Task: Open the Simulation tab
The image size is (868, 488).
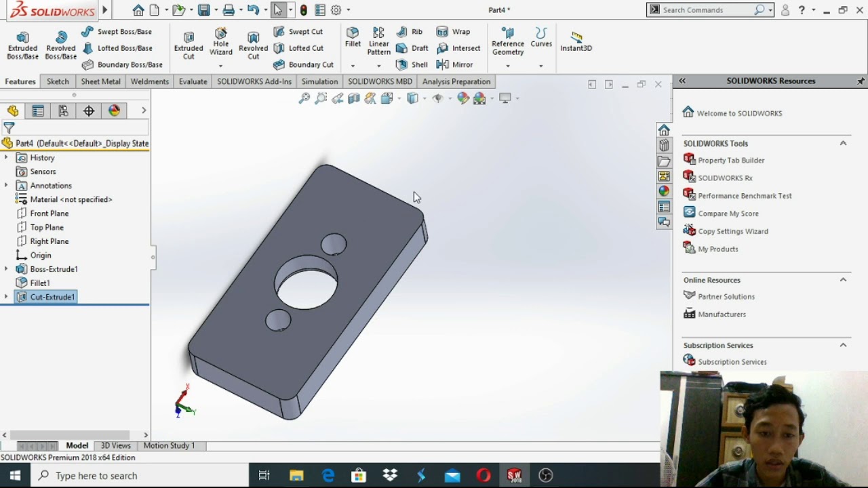Action: 319,81
